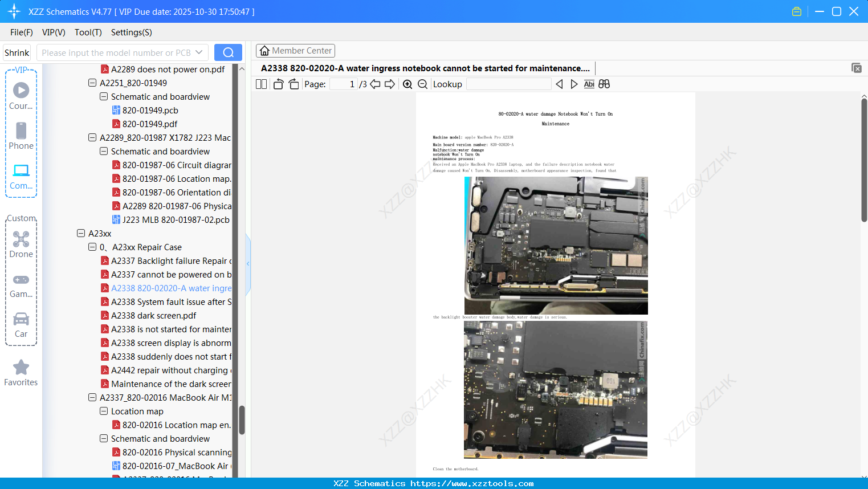The width and height of the screenshot is (868, 489).
Task: Open the Courses sidebar icon
Action: 21,96
